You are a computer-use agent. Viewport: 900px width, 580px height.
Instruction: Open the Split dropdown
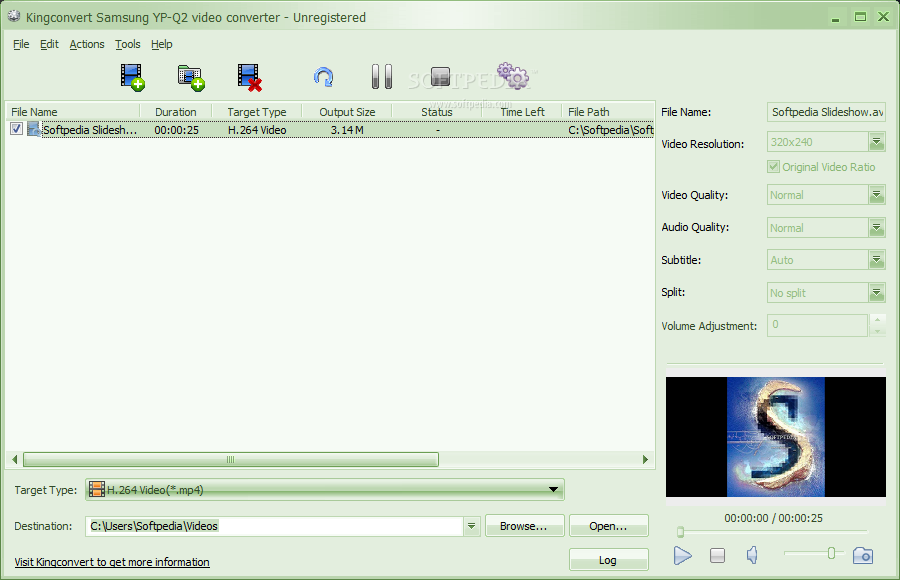pyautogui.click(x=876, y=292)
